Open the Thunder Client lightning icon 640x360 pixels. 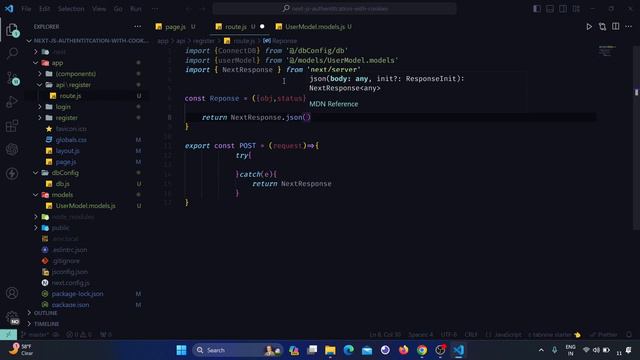[x=12, y=173]
